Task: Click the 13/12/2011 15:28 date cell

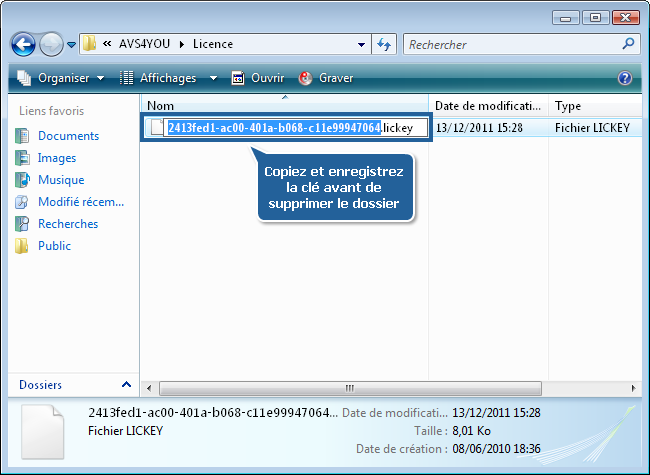Action: tap(479, 128)
